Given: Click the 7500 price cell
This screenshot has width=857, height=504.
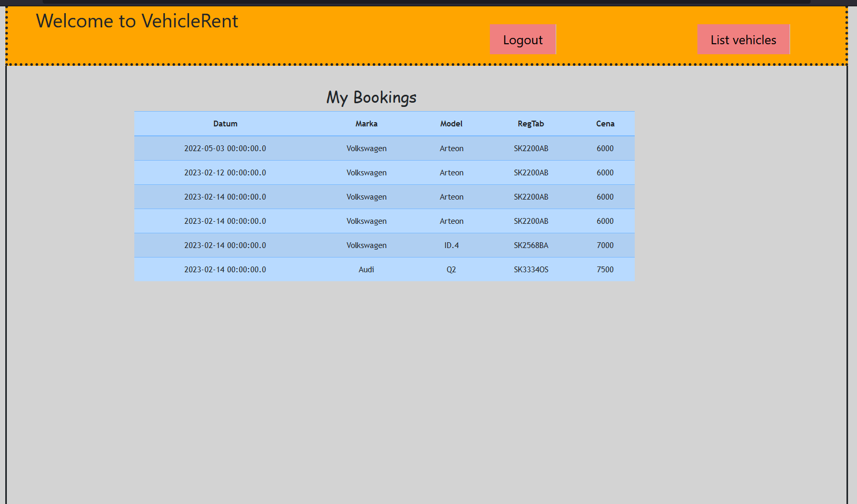Looking at the screenshot, I should (x=605, y=270).
